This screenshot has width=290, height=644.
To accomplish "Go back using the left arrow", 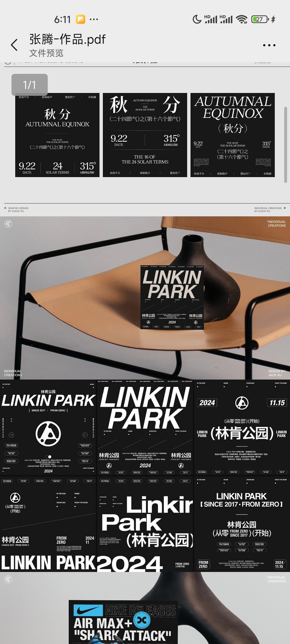I will coord(14,45).
